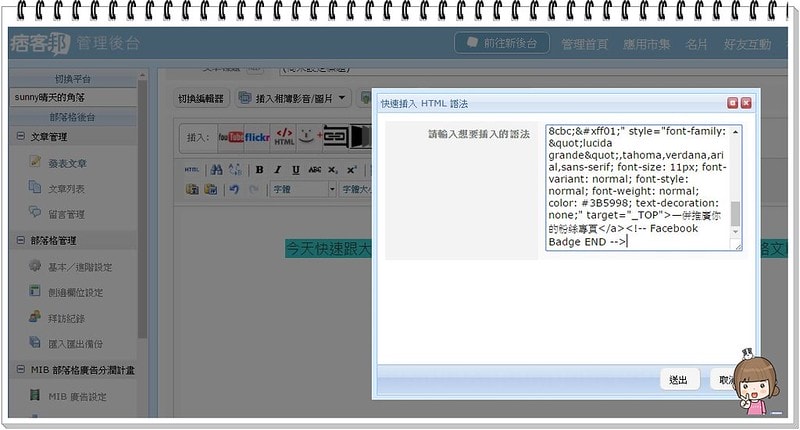This screenshot has width=800, height=430.
Task: Click the flickr insert icon
Action: pos(257,137)
